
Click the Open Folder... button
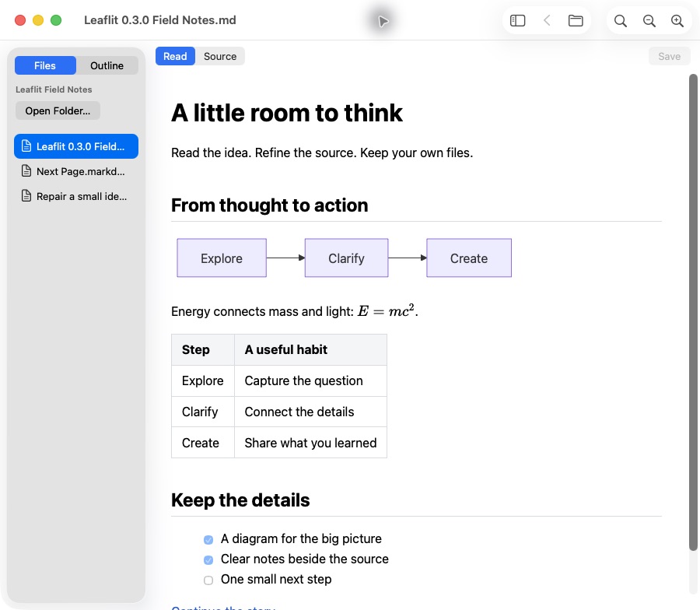pos(58,110)
